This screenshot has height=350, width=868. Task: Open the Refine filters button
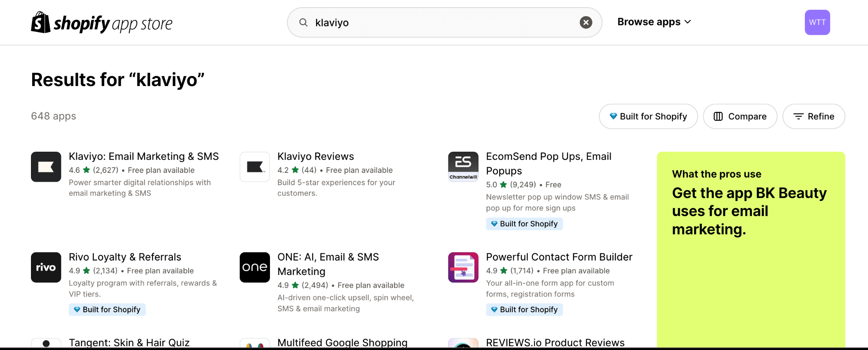pos(813,117)
